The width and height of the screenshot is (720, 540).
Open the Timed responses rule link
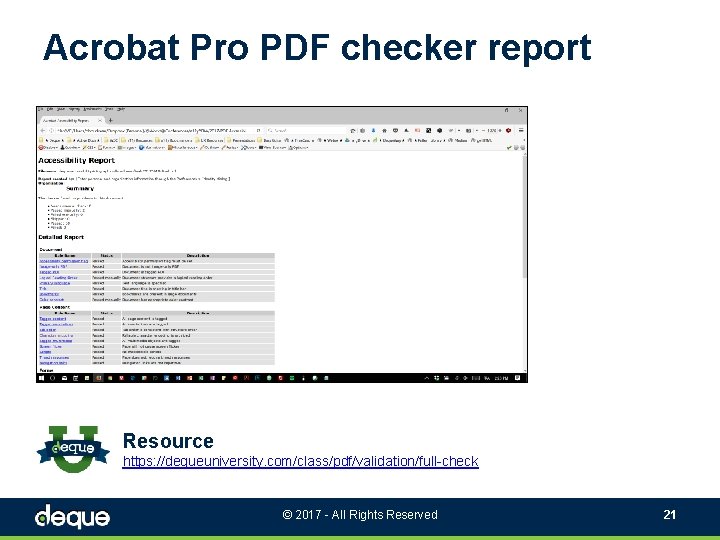pyautogui.click(x=54, y=357)
